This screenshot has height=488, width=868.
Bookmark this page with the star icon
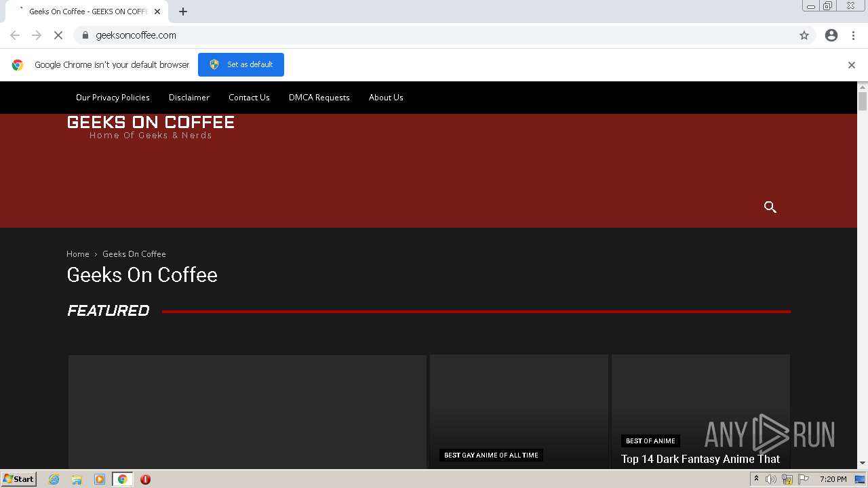[804, 35]
